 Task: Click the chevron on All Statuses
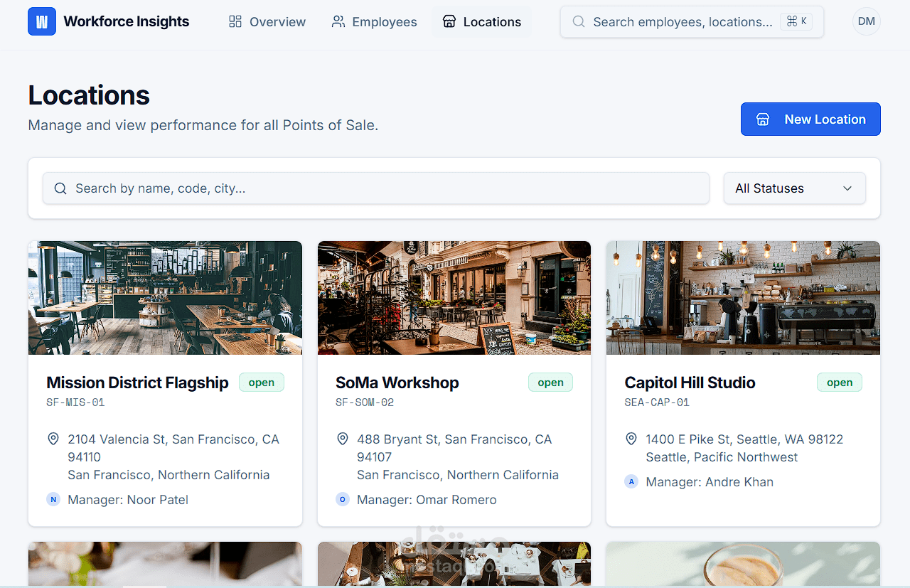[x=847, y=188]
